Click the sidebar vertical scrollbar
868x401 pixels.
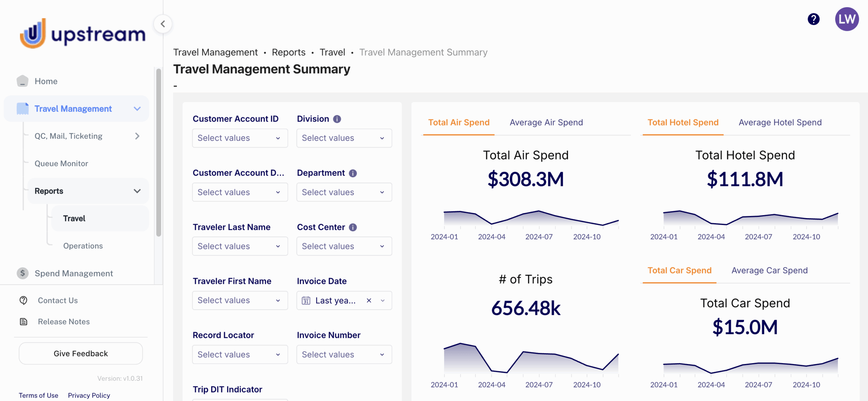pyautogui.click(x=158, y=153)
